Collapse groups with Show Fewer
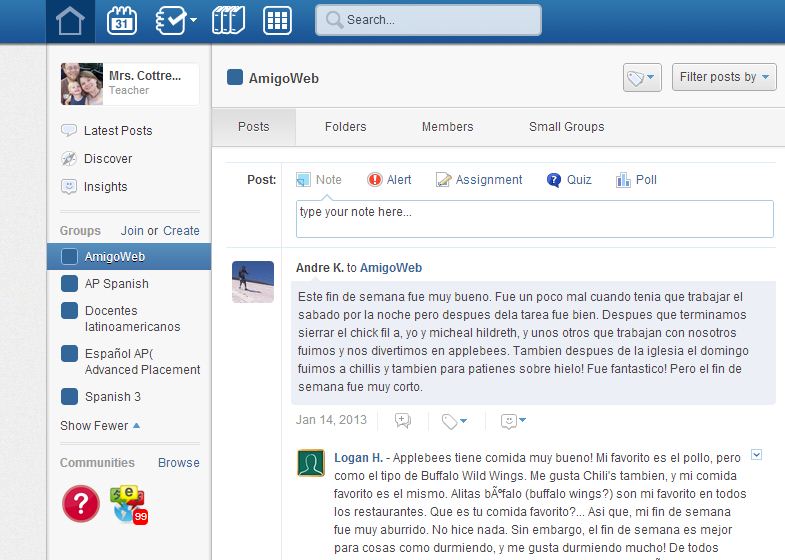Image resolution: width=785 pixels, height=560 pixels. [x=99, y=425]
